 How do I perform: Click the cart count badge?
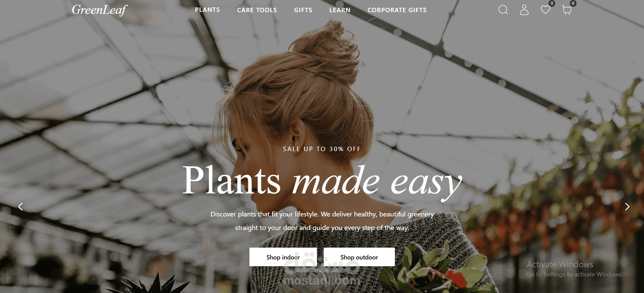click(573, 3)
